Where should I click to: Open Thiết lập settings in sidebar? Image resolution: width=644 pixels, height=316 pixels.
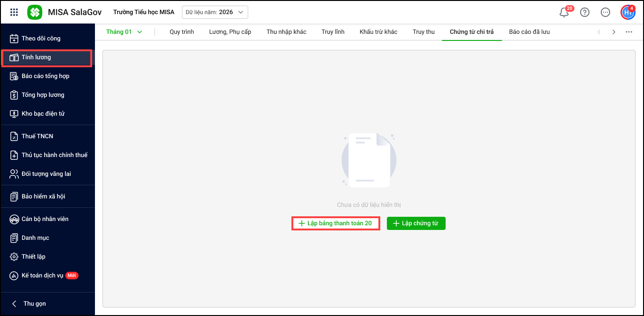[x=33, y=257]
